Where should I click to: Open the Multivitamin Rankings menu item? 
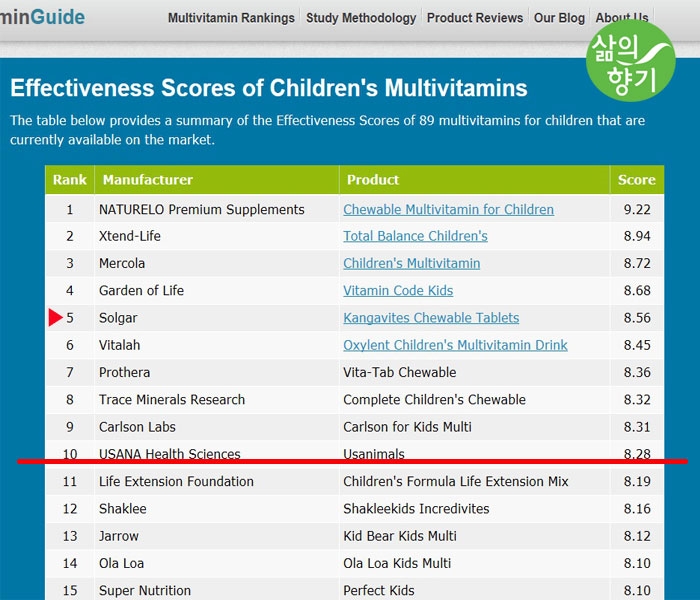[231, 18]
